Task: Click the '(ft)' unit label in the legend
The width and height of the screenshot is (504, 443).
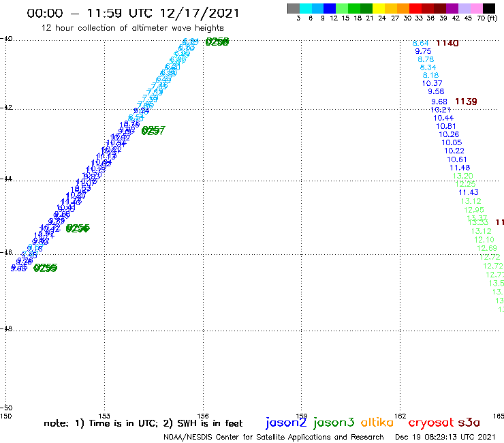Action: (492, 18)
